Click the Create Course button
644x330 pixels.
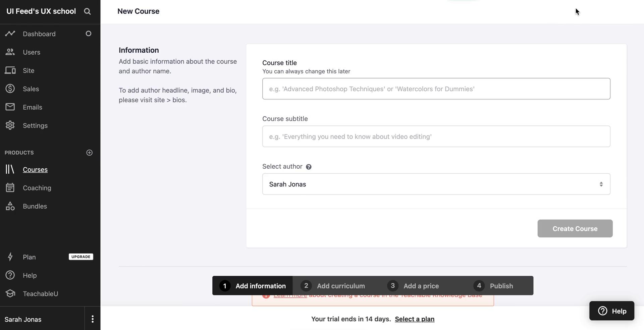coord(575,228)
